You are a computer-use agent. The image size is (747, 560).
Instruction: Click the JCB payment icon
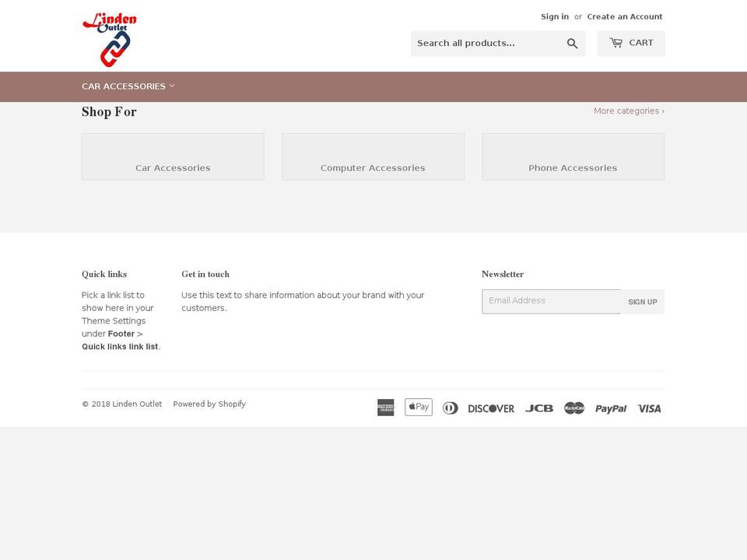tap(539, 408)
